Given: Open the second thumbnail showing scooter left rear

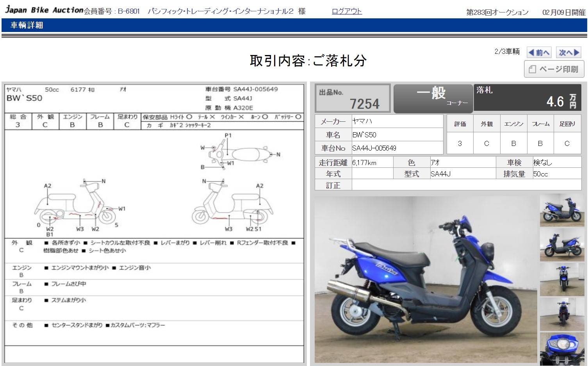Looking at the screenshot, I should [562, 245].
